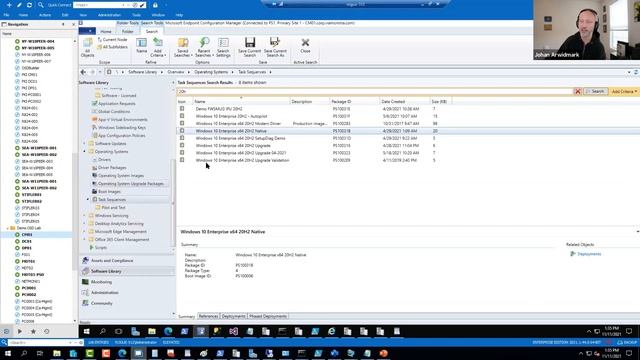640x360 pixels.
Task: Open the Phased Deployments tab
Action: pyautogui.click(x=268, y=316)
